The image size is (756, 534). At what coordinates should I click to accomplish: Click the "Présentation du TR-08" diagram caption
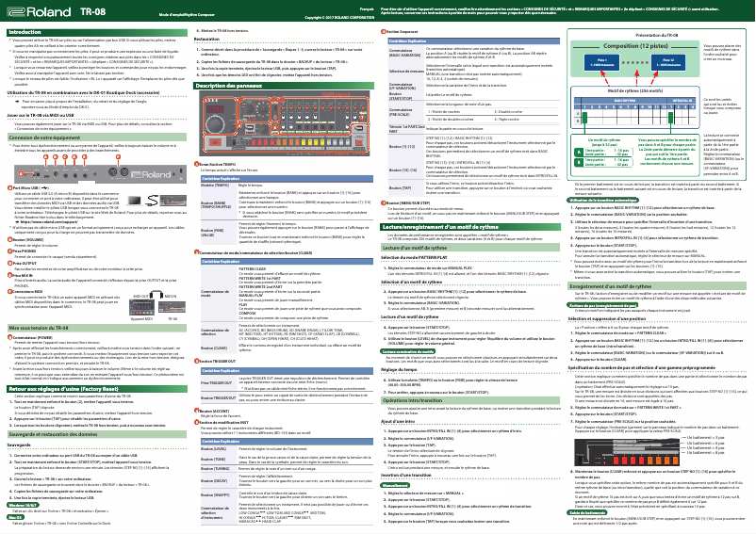(x=656, y=35)
